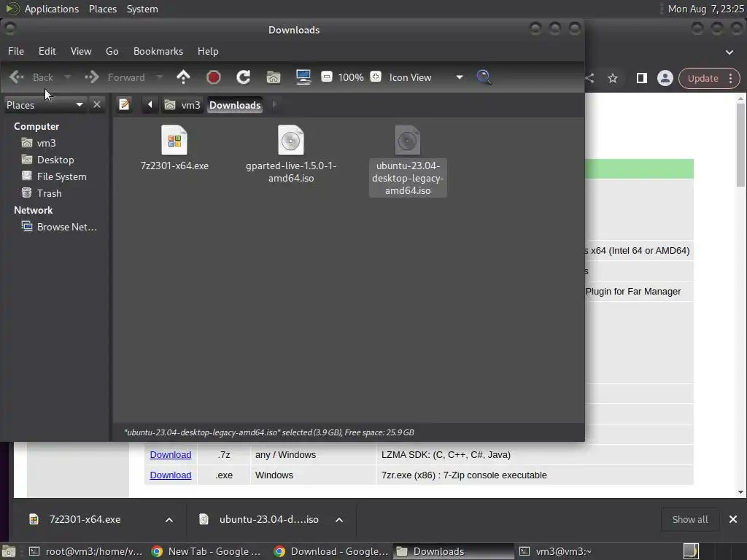Toggle text-based location bar pencil icon
This screenshot has width=747, height=560.
pos(124,104)
